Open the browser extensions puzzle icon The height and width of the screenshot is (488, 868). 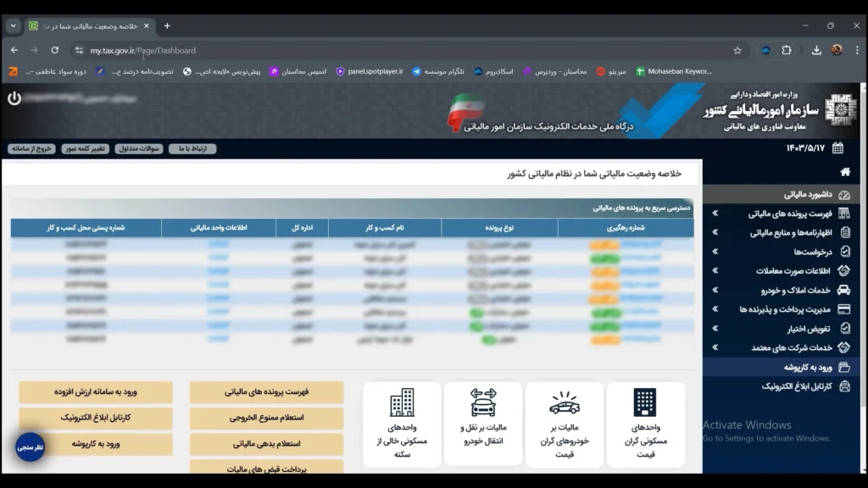coord(786,50)
